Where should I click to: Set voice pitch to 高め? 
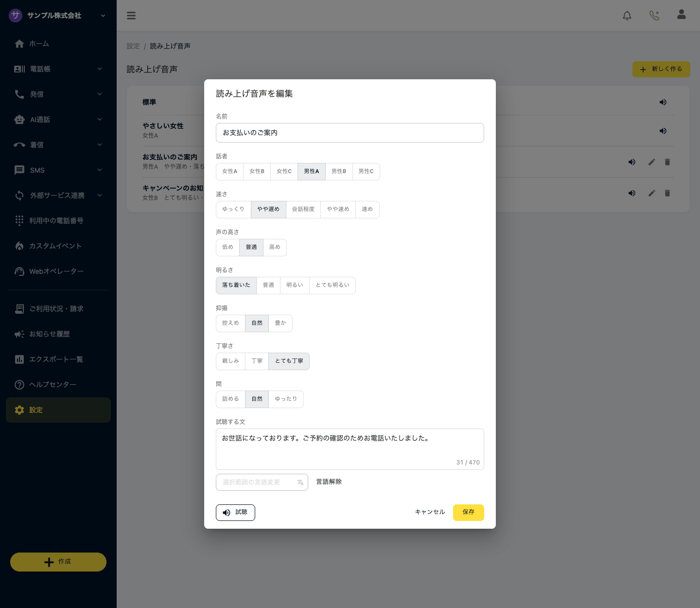click(275, 248)
